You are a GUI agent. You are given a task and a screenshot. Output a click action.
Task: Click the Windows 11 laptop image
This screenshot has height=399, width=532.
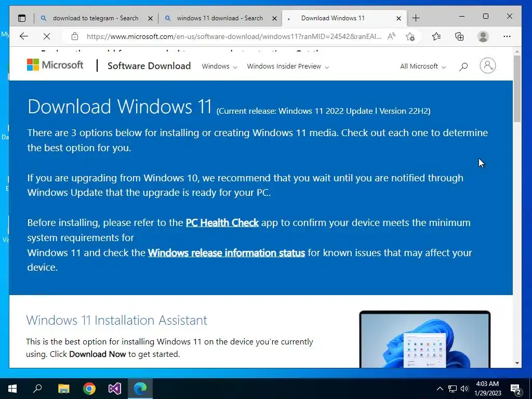tap(425, 339)
